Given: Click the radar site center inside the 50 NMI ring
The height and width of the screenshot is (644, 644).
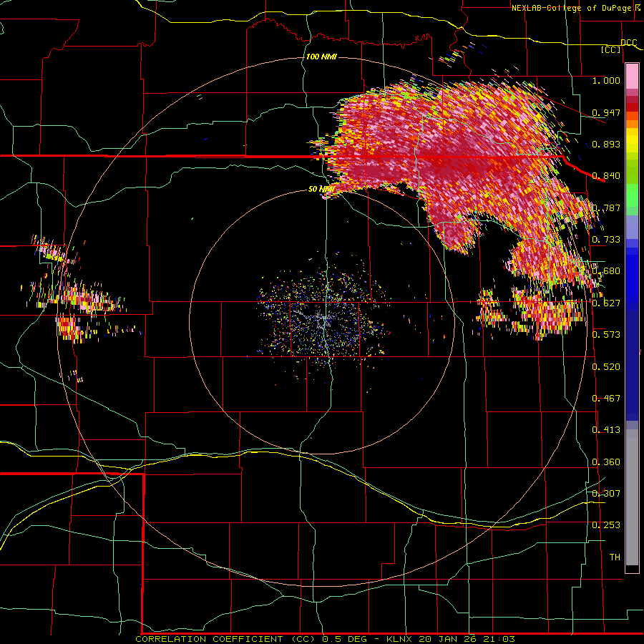Looking at the screenshot, I should click(323, 321).
